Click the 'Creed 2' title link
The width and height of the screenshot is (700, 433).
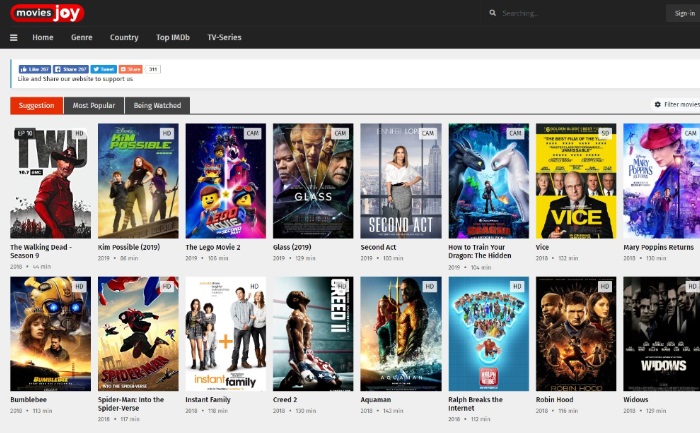pos(285,400)
